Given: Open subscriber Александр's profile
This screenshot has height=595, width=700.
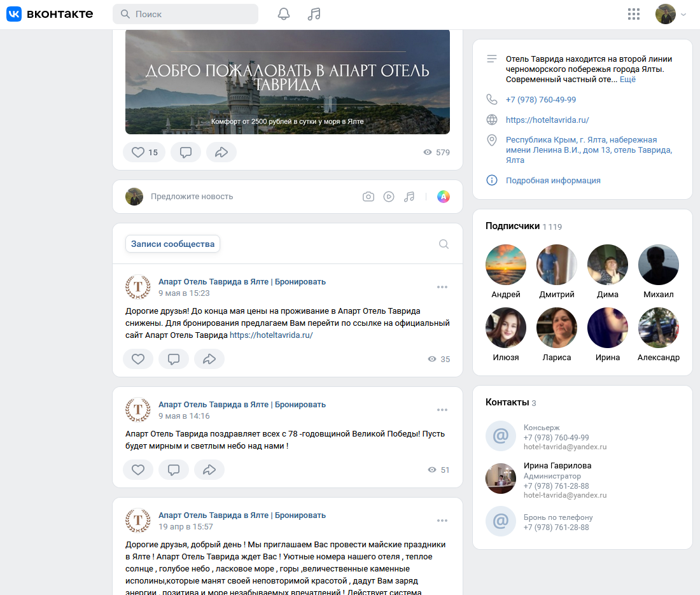Looking at the screenshot, I should pyautogui.click(x=659, y=328).
